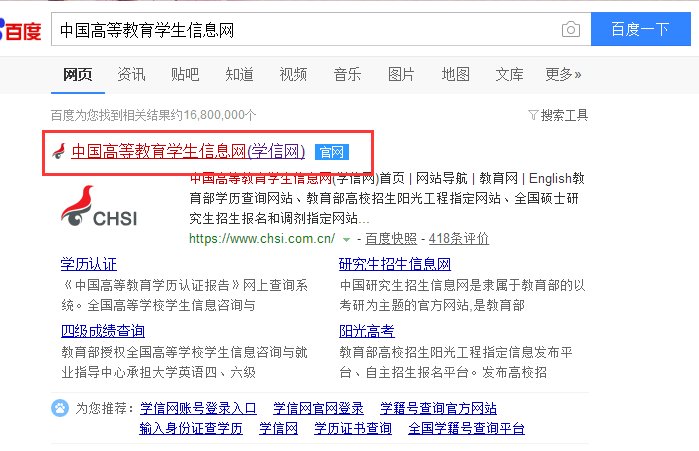Screen dimensions: 699x451
Task: Expand the 更多» menu
Action: click(563, 74)
